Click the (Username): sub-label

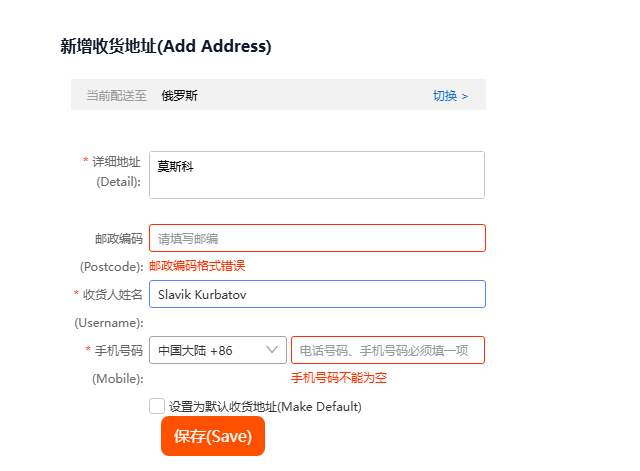click(x=109, y=322)
